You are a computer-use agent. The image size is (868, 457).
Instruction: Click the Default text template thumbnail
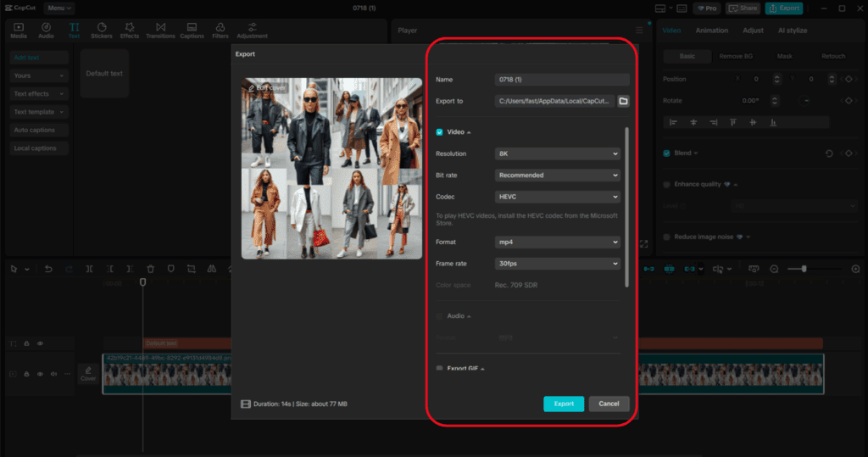(x=104, y=73)
